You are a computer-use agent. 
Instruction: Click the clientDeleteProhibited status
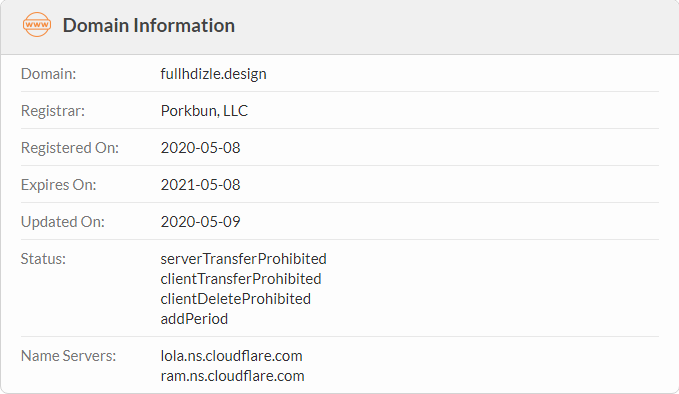pyautogui.click(x=236, y=299)
